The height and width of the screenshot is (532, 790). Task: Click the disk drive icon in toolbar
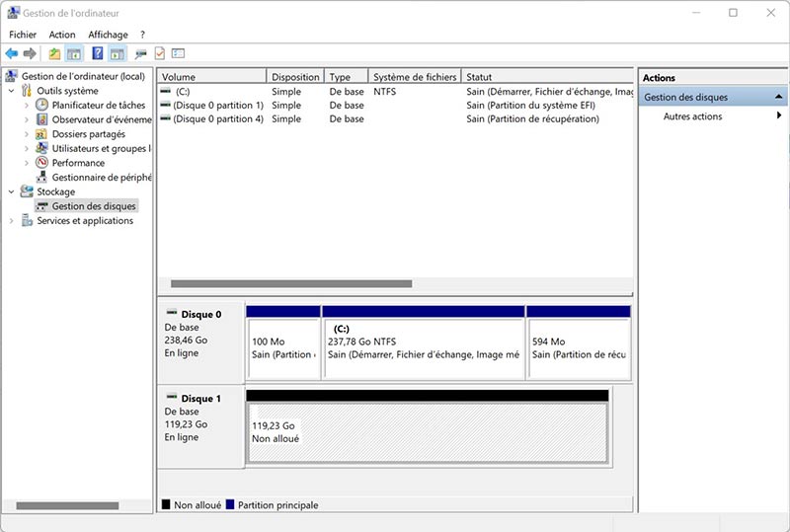click(141, 53)
